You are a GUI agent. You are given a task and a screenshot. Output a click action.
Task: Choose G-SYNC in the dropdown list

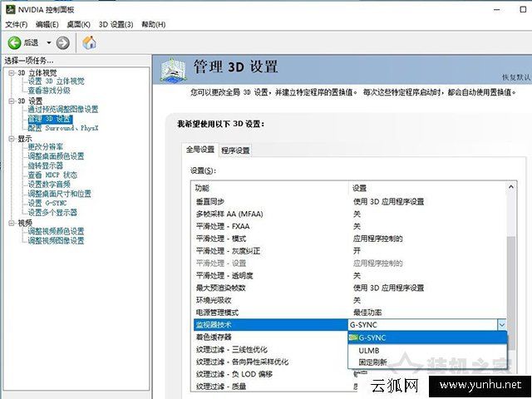(x=427, y=337)
